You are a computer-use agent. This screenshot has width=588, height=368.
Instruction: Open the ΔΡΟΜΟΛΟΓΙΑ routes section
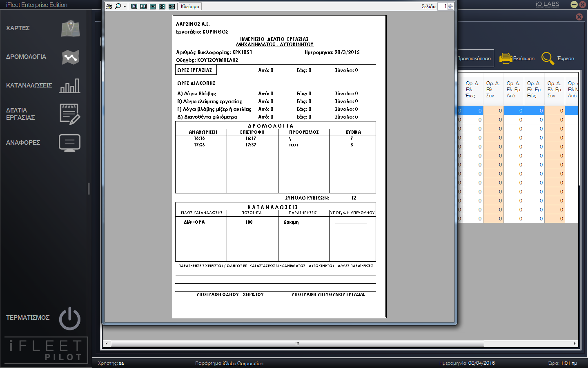pyautogui.click(x=43, y=57)
